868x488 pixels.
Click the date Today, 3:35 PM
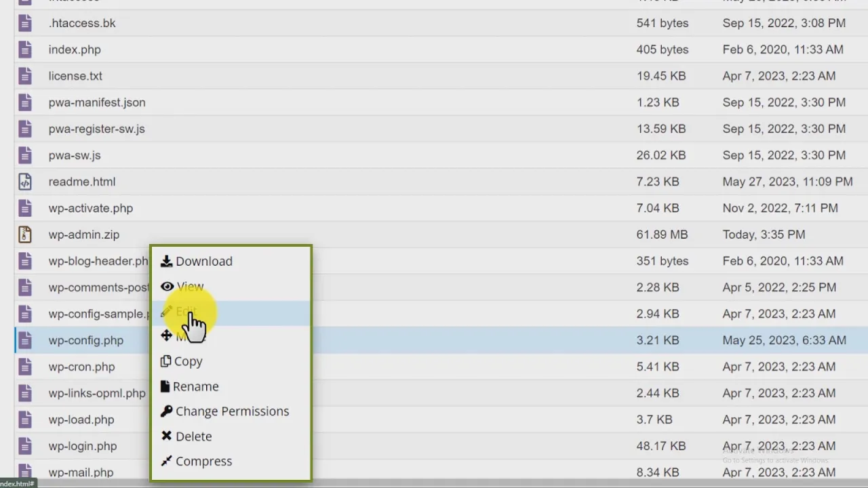click(764, 235)
